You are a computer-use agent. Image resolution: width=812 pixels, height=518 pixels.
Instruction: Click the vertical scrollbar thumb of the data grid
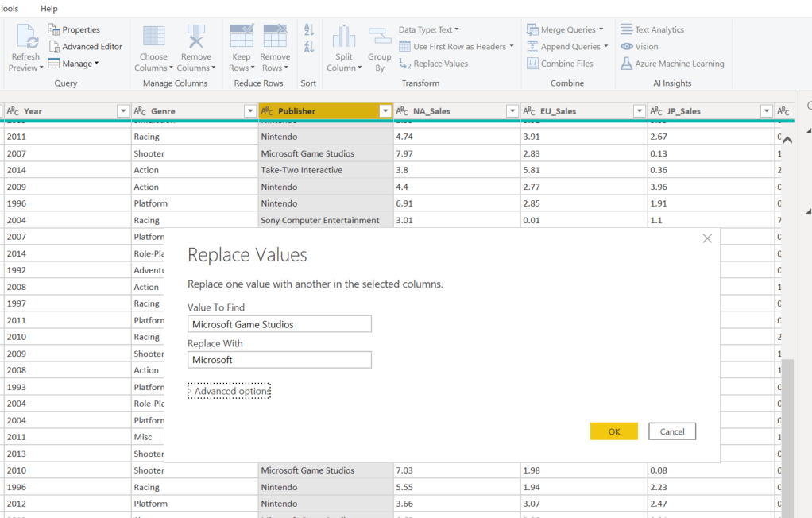pos(787,438)
